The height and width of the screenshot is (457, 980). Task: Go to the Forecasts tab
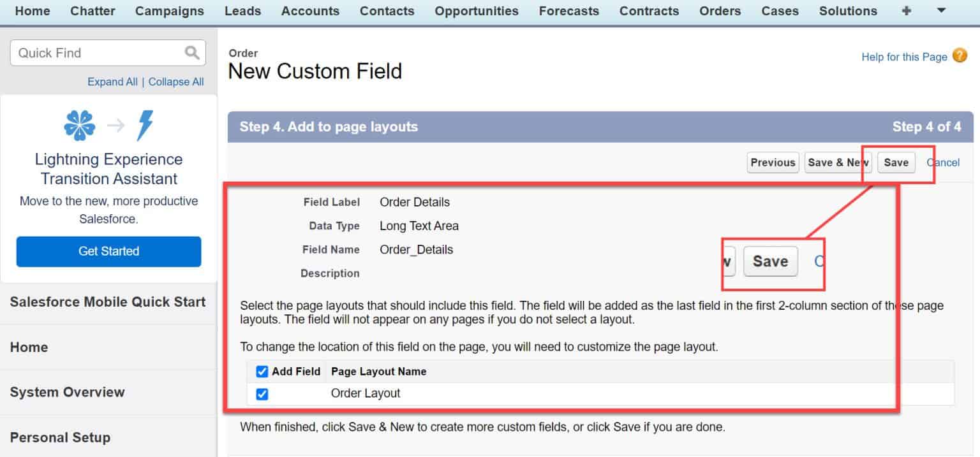568,11
